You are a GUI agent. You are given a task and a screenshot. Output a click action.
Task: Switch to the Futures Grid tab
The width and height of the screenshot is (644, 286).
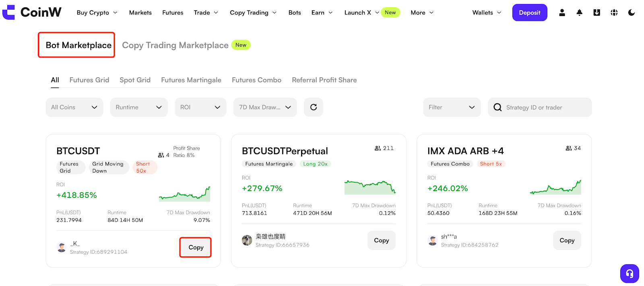click(89, 80)
